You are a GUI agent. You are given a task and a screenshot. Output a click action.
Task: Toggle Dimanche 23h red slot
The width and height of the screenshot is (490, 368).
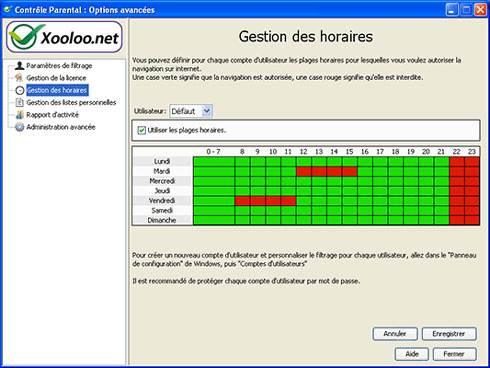click(472, 220)
